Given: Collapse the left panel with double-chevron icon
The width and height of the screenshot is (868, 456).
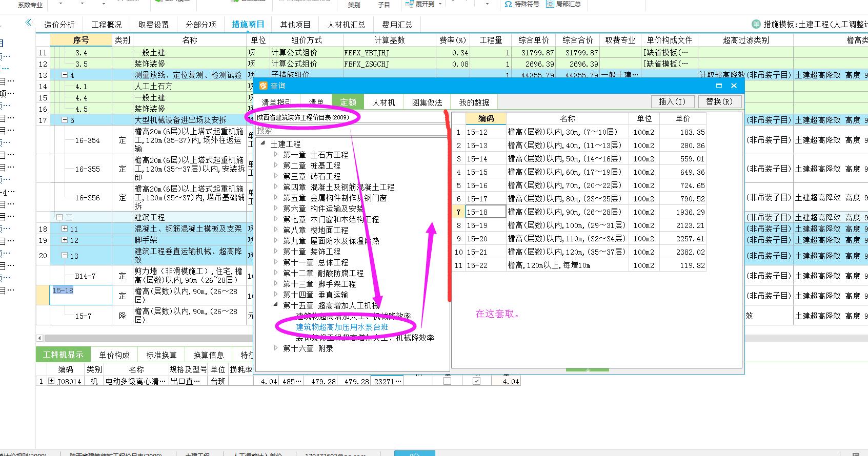Looking at the screenshot, I should click(29, 23).
